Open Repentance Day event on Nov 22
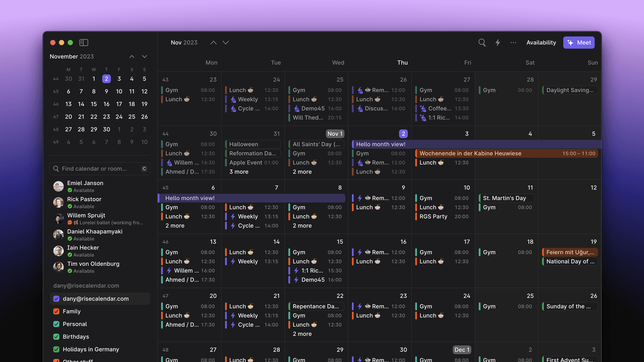This screenshot has height=362, width=644. [x=316, y=306]
